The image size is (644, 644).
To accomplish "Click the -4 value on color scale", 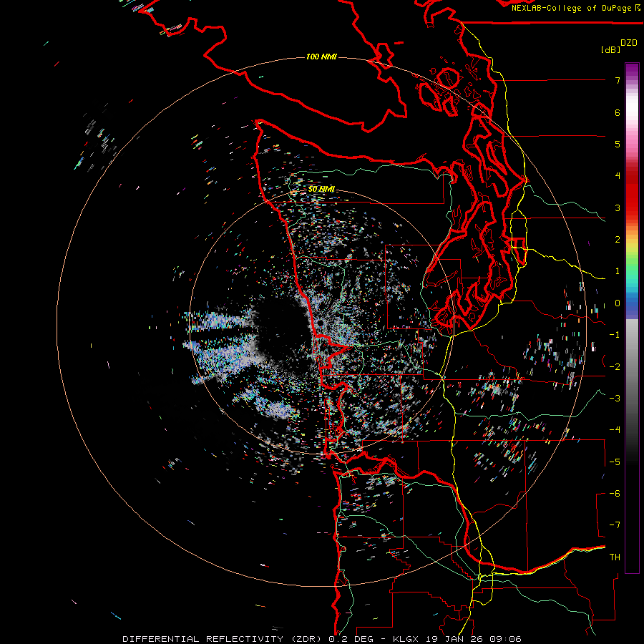I will [x=615, y=430].
